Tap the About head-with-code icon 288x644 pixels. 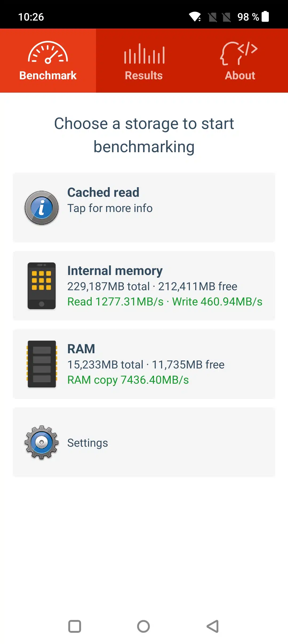click(x=239, y=53)
